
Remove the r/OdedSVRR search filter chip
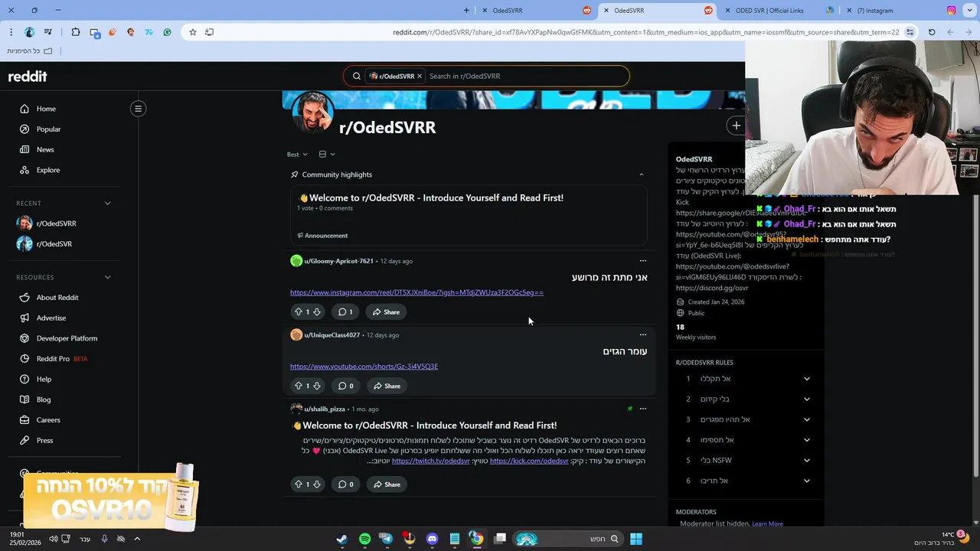tap(420, 77)
